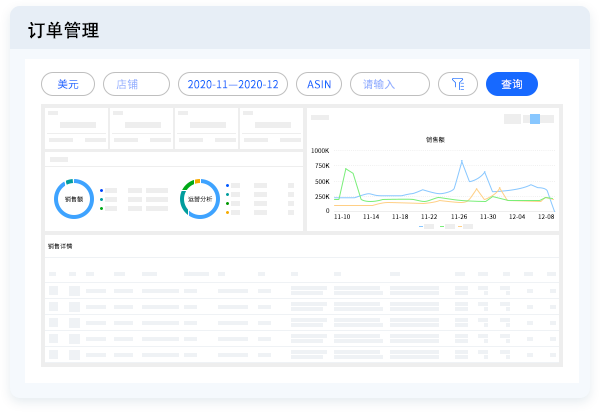The width and height of the screenshot is (600, 412).
Task: Click the filter funnel icon button
Action: coord(458,85)
